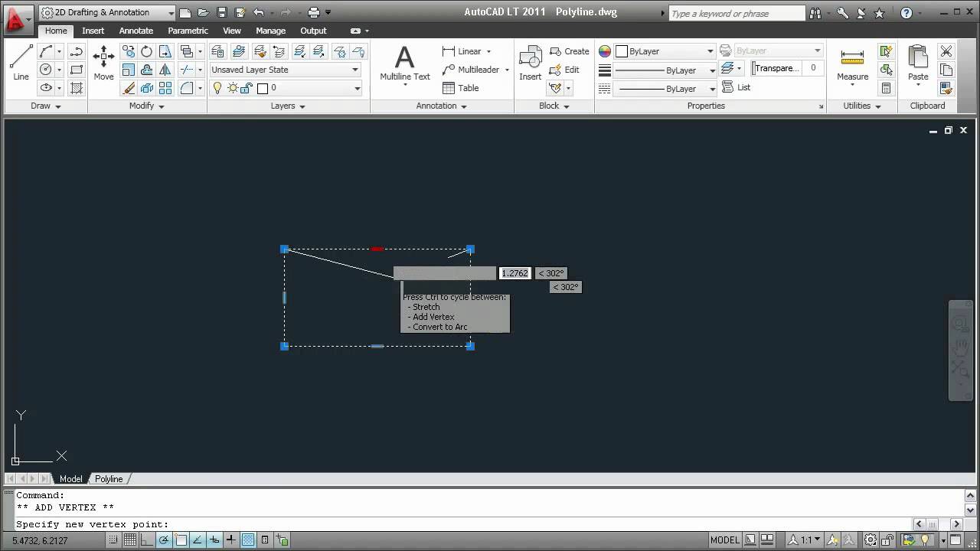Click the Create block button

tap(570, 51)
